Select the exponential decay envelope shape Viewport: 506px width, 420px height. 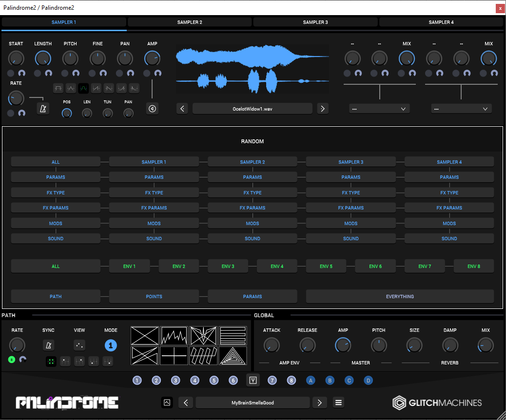134,88
